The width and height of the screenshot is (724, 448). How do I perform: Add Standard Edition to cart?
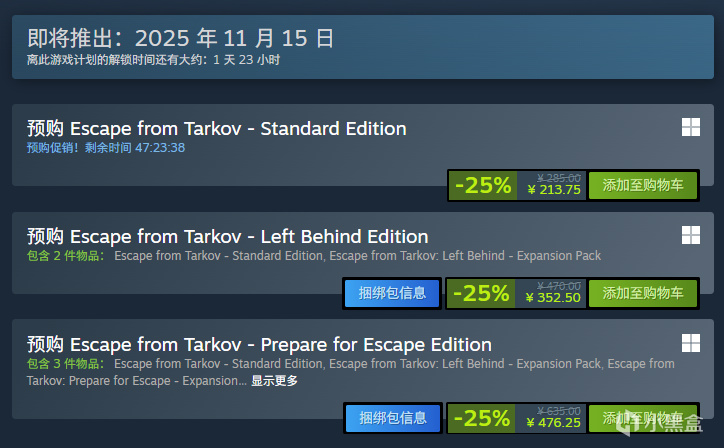(643, 185)
